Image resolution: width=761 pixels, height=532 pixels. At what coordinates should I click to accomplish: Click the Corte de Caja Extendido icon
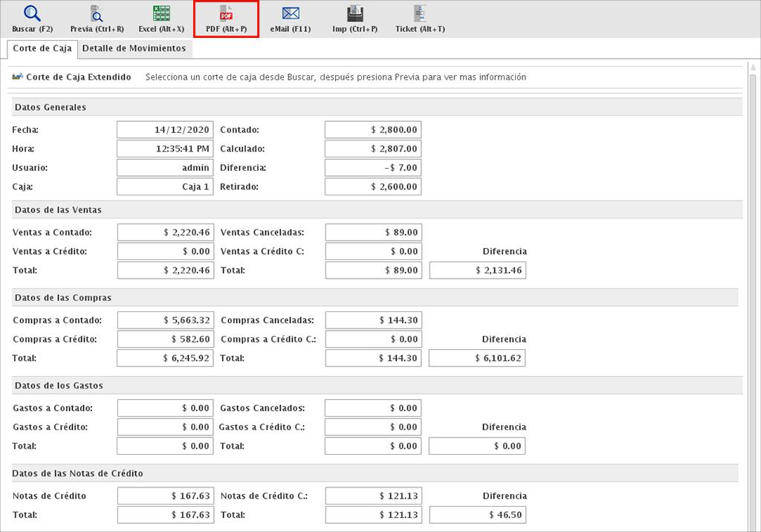pos(18,77)
